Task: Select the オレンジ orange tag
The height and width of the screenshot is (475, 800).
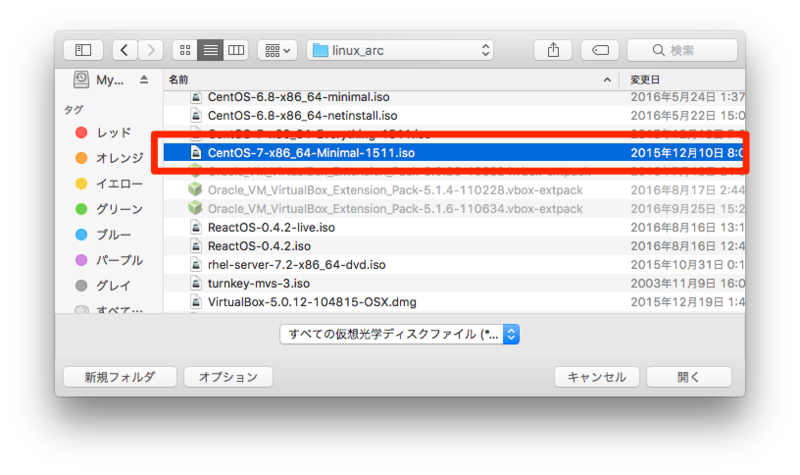Action: 109,158
